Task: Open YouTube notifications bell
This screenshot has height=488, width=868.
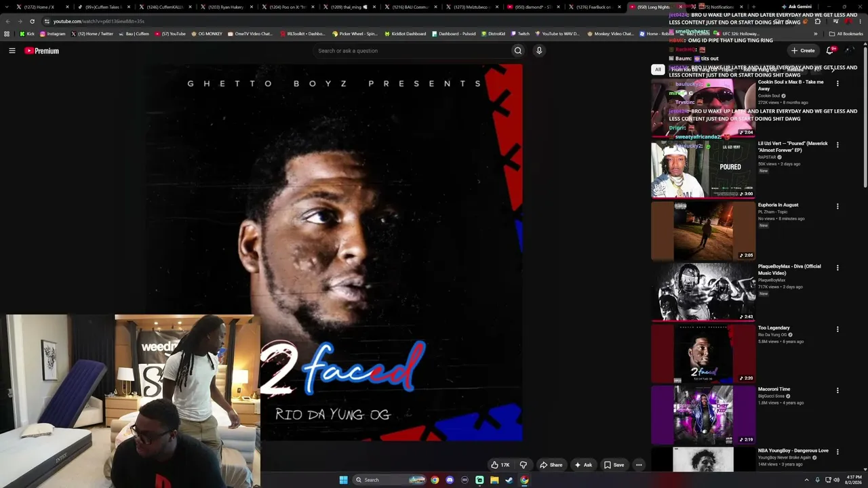Action: (x=829, y=51)
